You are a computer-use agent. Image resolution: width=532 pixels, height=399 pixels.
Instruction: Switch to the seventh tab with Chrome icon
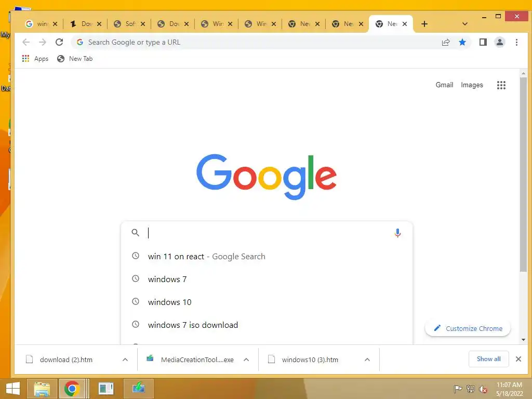click(x=301, y=24)
